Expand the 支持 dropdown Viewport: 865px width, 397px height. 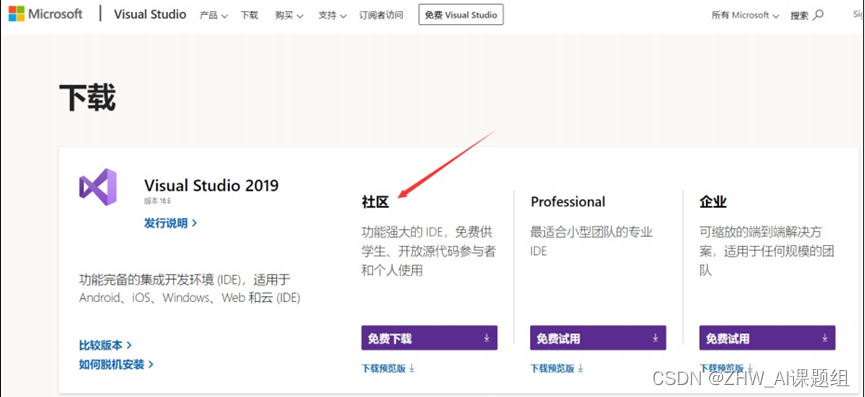click(x=332, y=15)
